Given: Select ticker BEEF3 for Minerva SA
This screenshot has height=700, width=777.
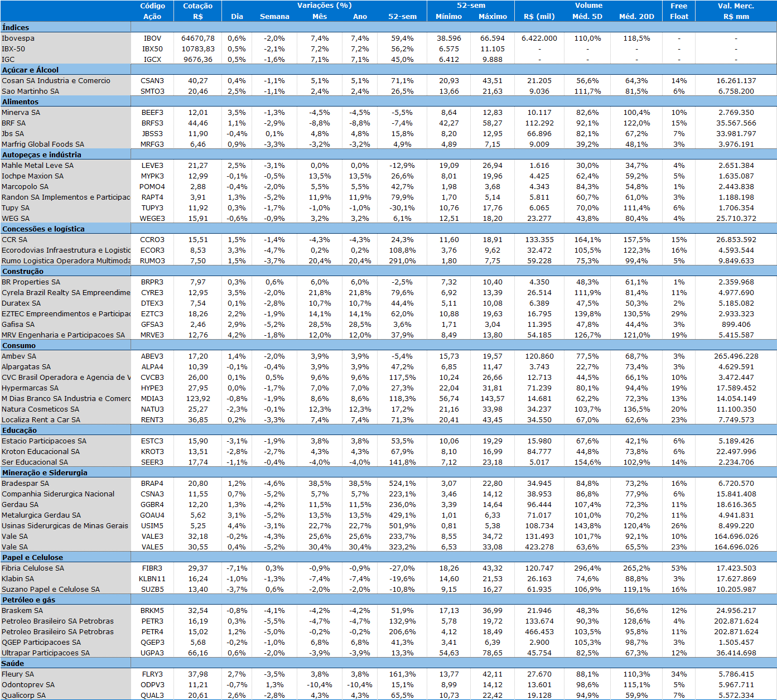Looking at the screenshot, I should 152,113.
